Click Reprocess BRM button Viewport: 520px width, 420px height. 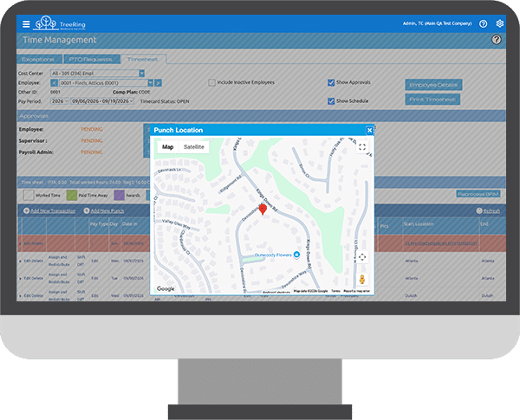[478, 194]
